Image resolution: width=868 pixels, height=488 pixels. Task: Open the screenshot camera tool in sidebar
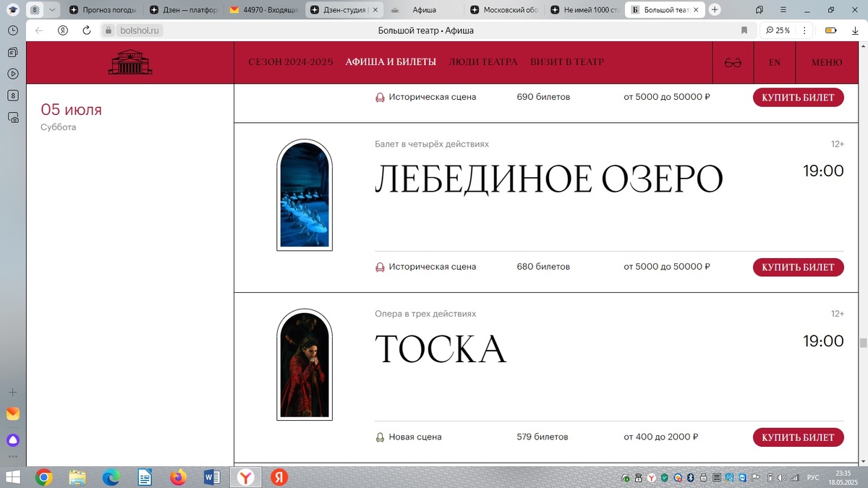click(x=13, y=117)
